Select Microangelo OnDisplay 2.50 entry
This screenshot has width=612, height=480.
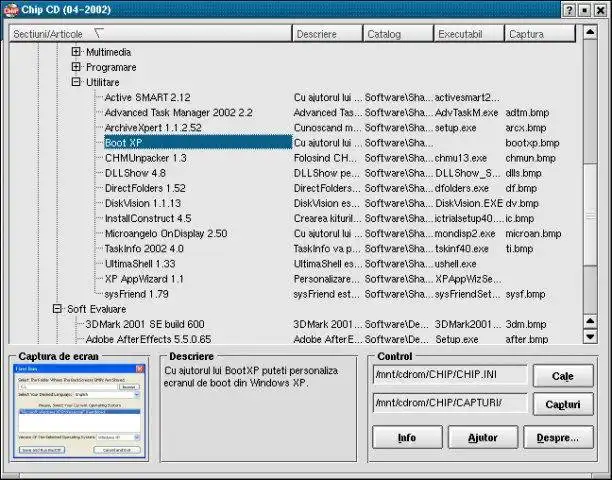pyautogui.click(x=166, y=234)
